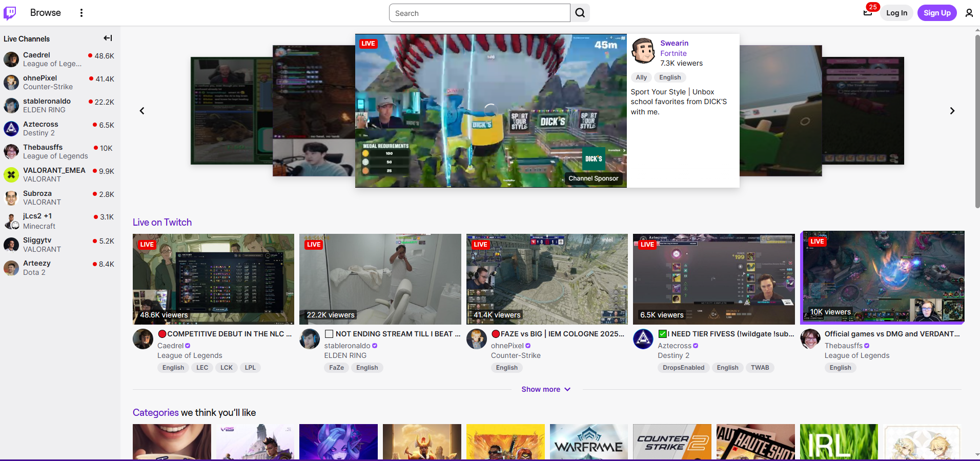The image size is (980, 461).
Task: Filter by the LPL tag
Action: 250,368
